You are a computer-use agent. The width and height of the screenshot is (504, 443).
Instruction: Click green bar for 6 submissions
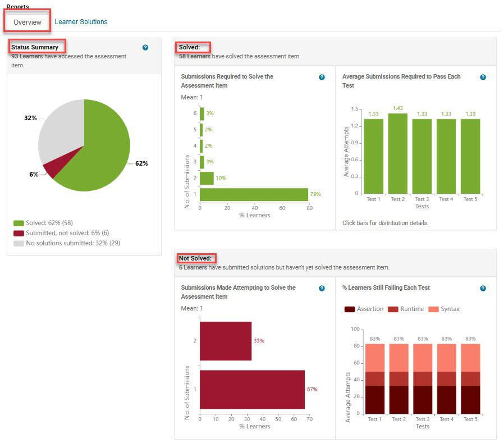point(202,113)
